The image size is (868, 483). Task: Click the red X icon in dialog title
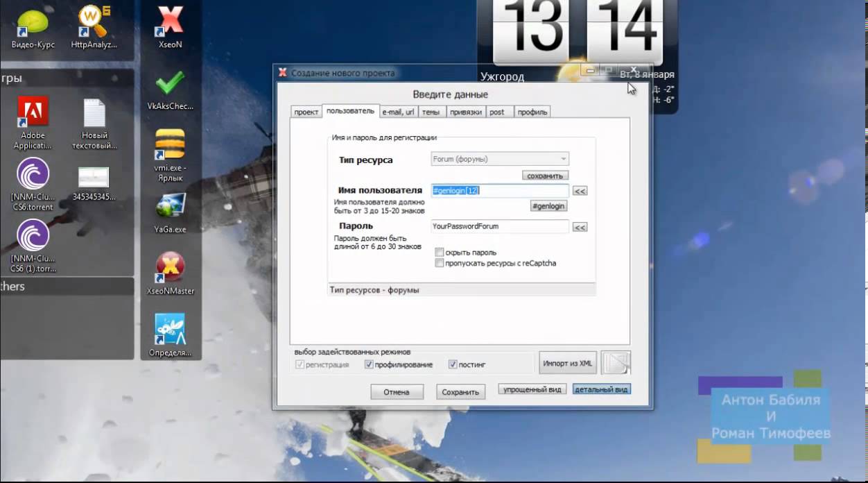[x=283, y=73]
